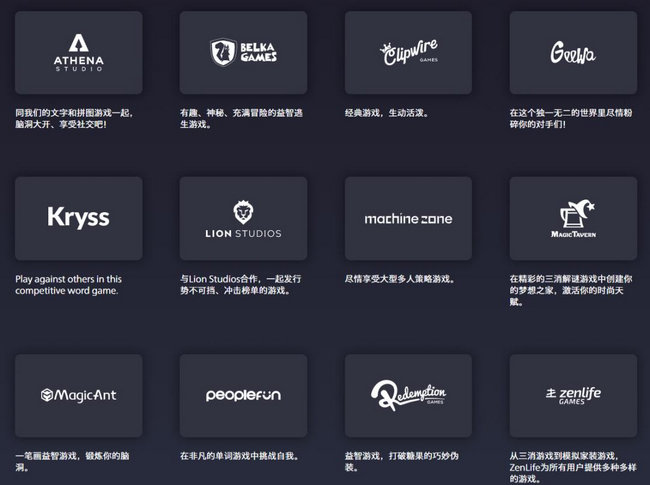Click the Kryss description about competitive word game
650x485 pixels.
pyautogui.click(x=68, y=285)
